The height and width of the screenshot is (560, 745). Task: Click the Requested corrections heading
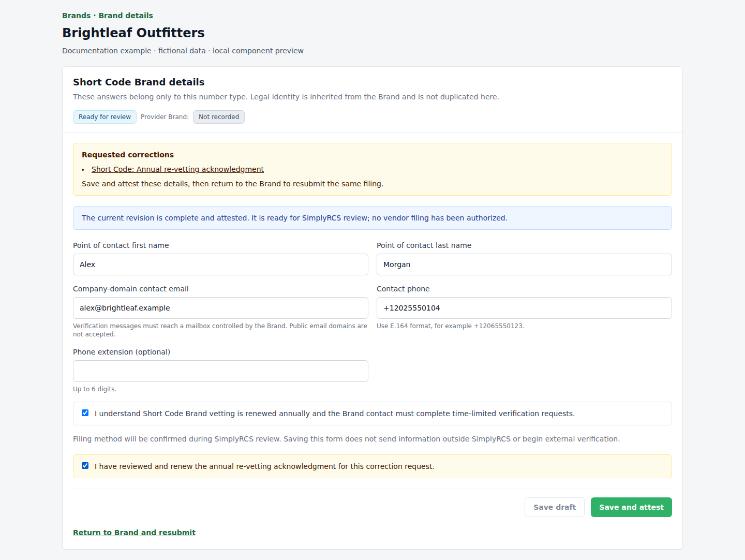click(128, 155)
